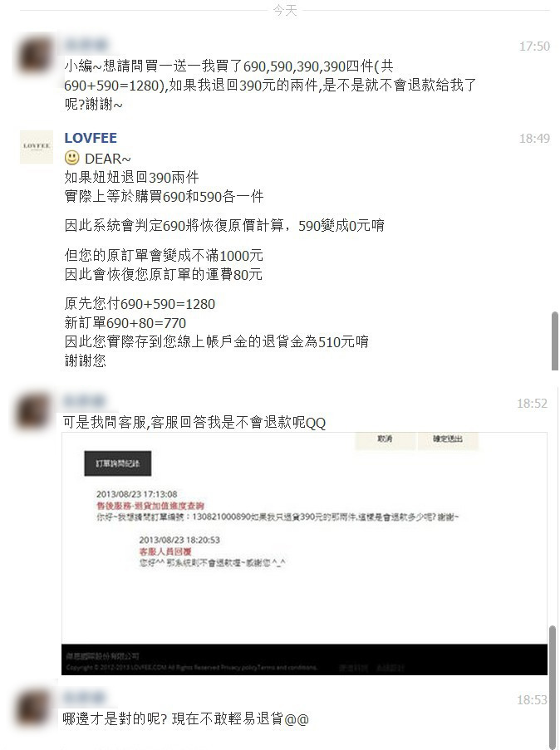Image resolution: width=560 pixels, height=750 pixels.
Task: Click the 18:49 LOVFEE reply timestamp
Action: [534, 139]
